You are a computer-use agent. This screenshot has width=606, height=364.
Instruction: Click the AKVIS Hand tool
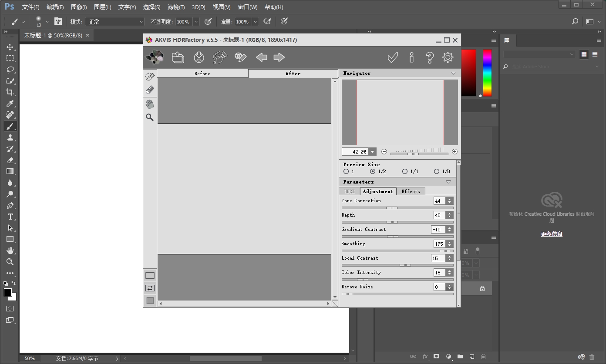[x=150, y=104]
